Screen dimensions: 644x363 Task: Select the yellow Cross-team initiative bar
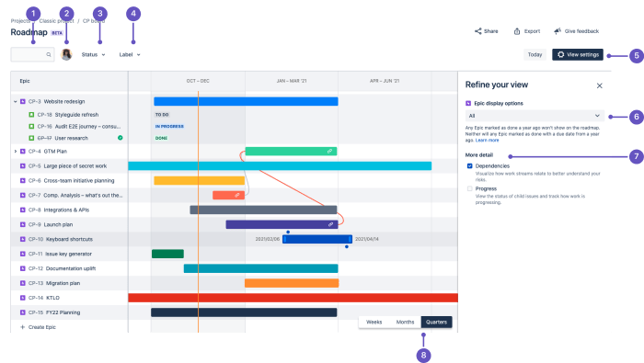pos(200,180)
